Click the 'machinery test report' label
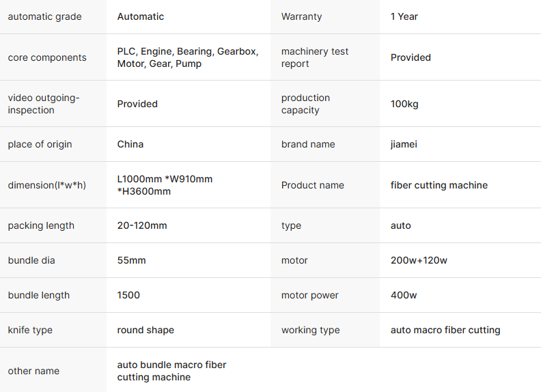This screenshot has width=541, height=392. coord(315,57)
